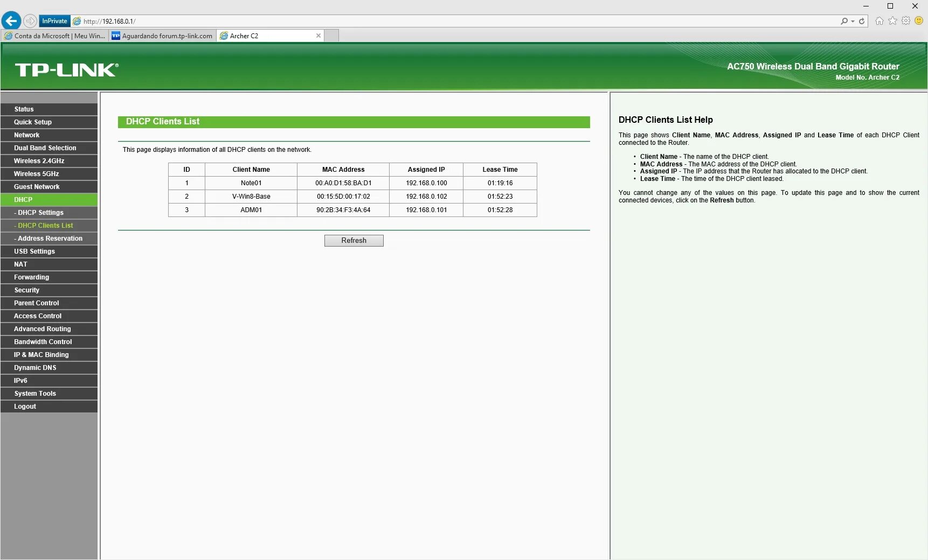Image resolution: width=928 pixels, height=560 pixels.
Task: Select DHCP Clients List submenu
Action: point(49,226)
